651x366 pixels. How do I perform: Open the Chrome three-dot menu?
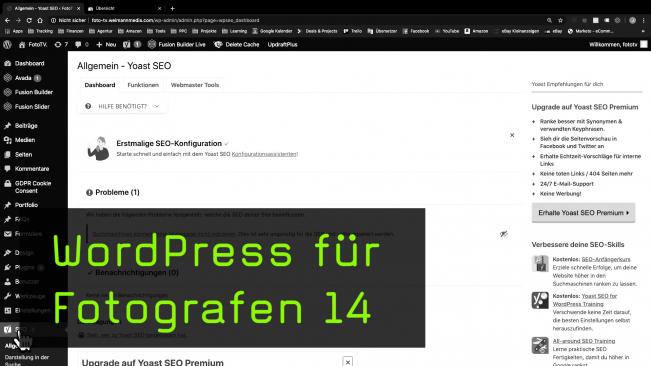[644, 20]
